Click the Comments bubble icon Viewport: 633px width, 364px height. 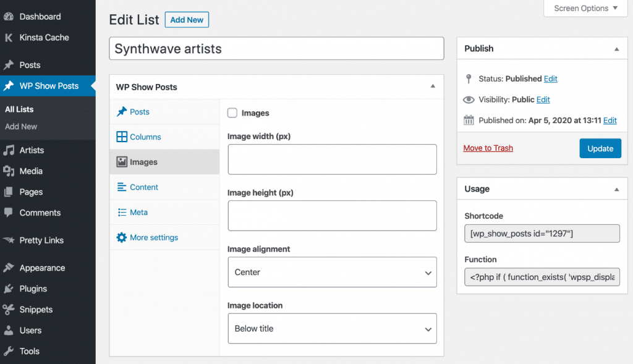(9, 213)
